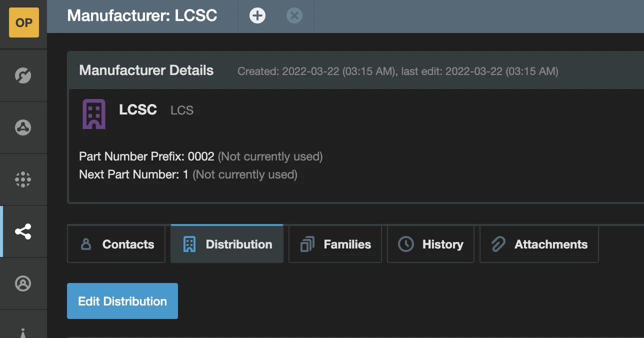
Task: Click the Edit Distribution button
Action: pos(122,301)
